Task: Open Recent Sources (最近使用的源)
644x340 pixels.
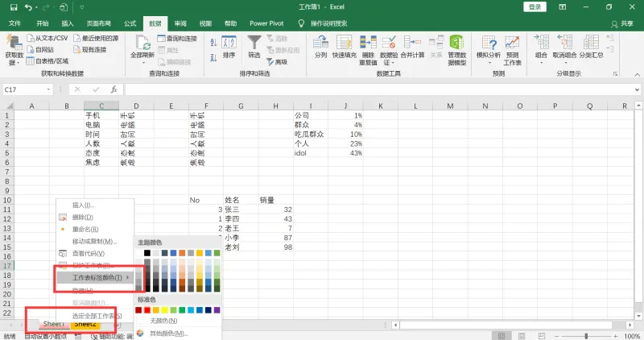Action: [96, 38]
